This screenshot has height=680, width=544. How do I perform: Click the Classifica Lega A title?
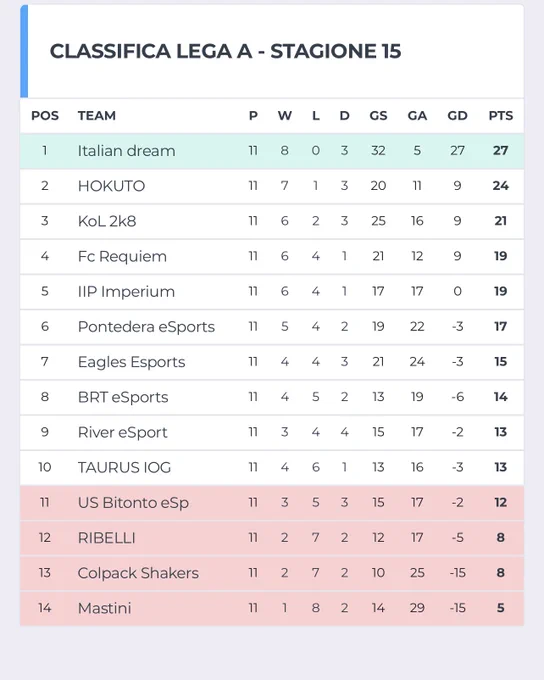tap(225, 51)
